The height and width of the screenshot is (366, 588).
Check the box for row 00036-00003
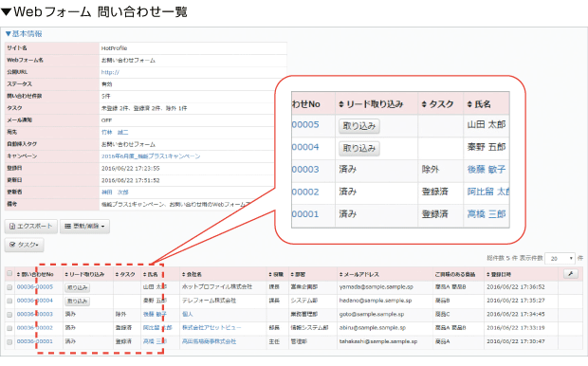(x=9, y=315)
